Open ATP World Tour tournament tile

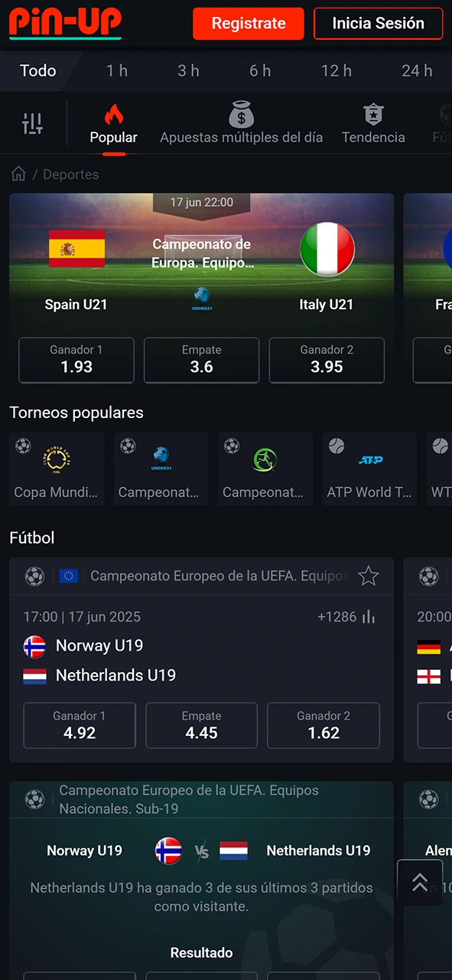pyautogui.click(x=369, y=469)
